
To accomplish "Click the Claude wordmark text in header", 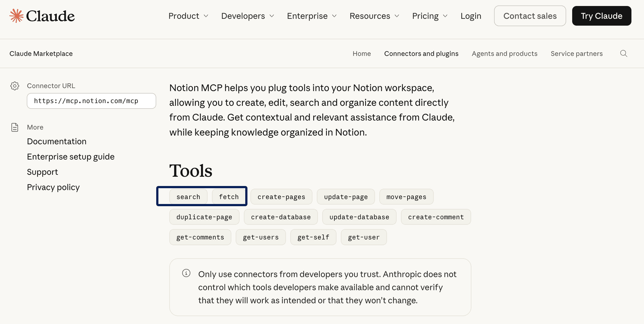I will (x=50, y=16).
